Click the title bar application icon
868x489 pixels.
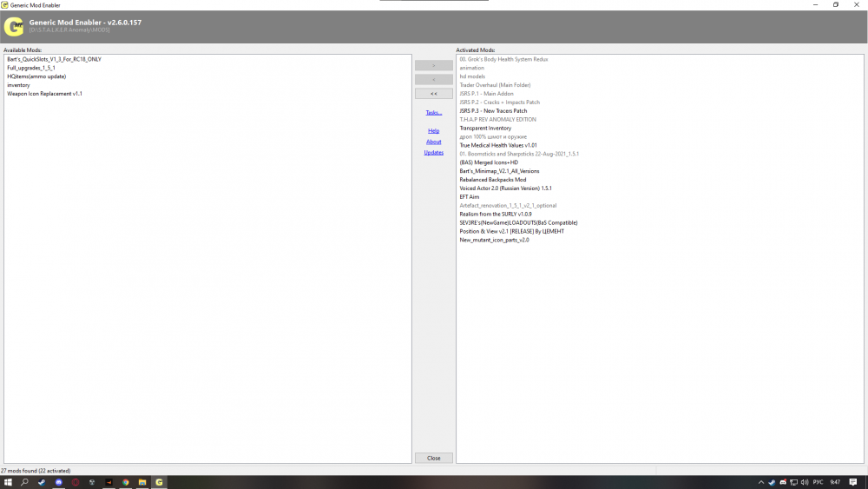coord(4,5)
